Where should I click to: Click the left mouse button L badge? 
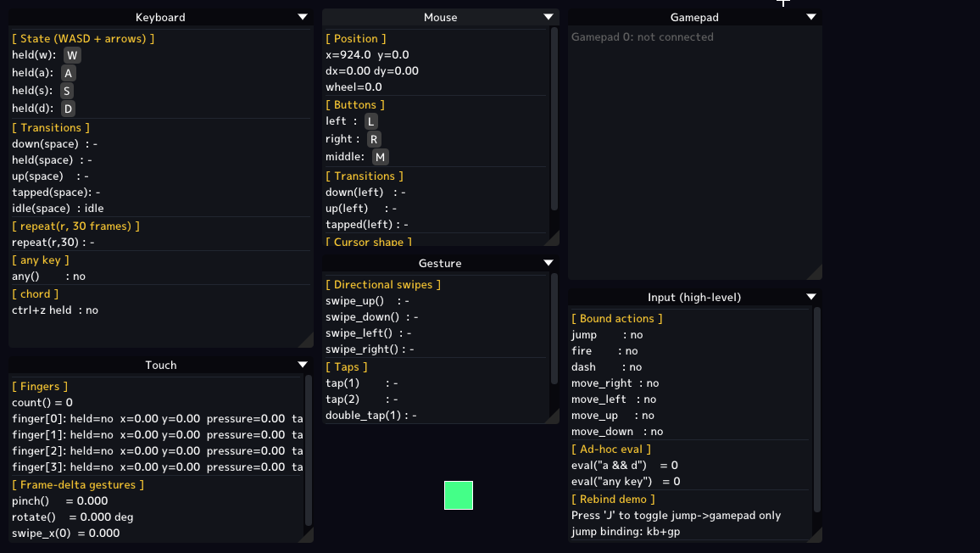pyautogui.click(x=370, y=121)
